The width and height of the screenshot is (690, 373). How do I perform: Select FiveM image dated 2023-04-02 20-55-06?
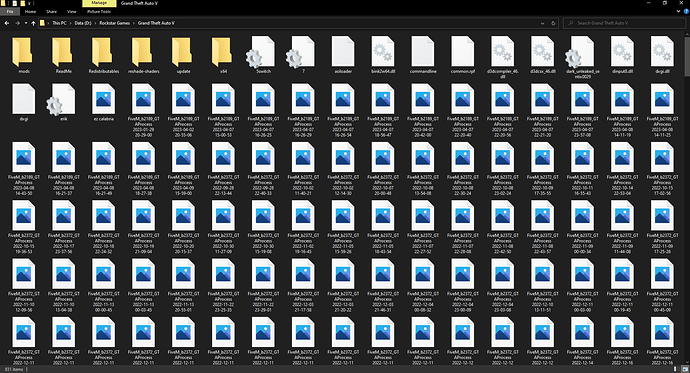(x=183, y=110)
